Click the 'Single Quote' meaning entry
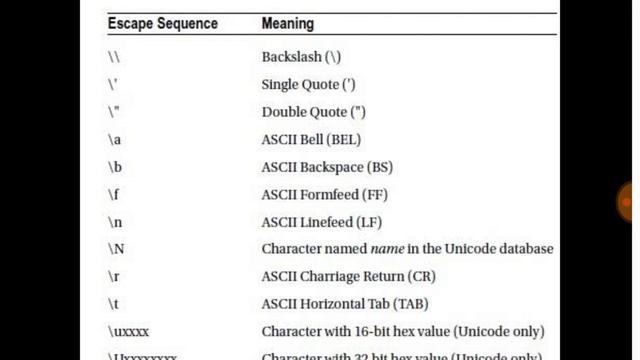640x360 pixels. 309,84
